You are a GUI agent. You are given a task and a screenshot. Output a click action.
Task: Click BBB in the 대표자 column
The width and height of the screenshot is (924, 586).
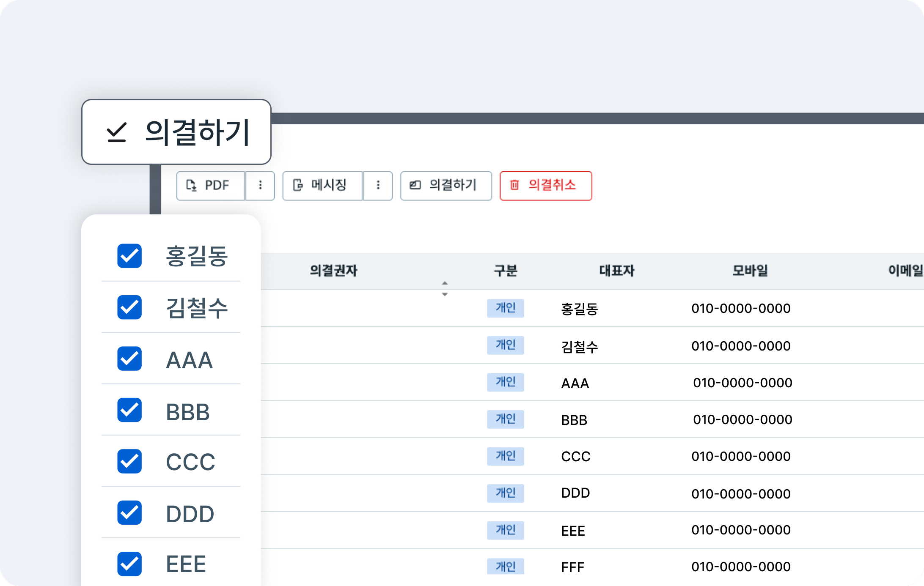pyautogui.click(x=574, y=420)
